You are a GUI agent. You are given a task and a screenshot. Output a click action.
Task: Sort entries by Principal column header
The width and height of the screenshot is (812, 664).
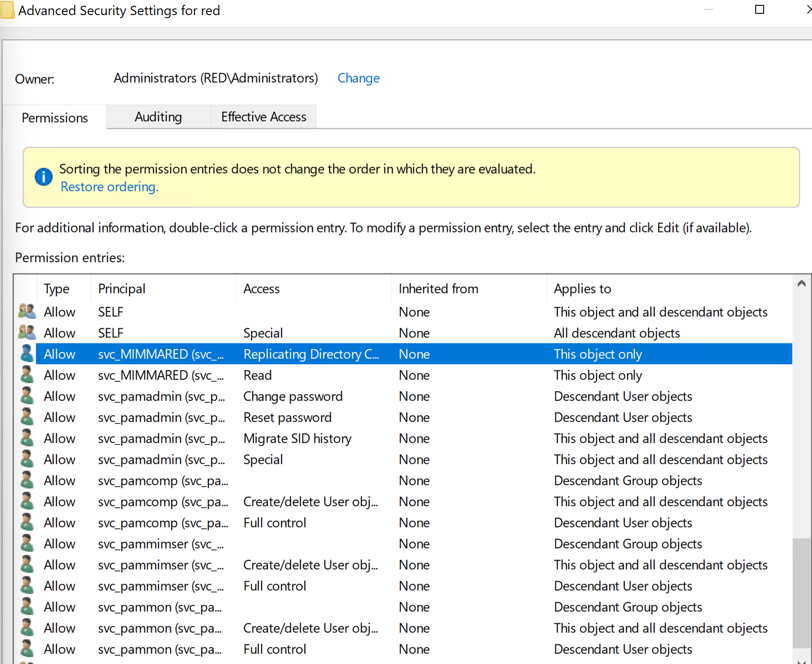(x=122, y=289)
